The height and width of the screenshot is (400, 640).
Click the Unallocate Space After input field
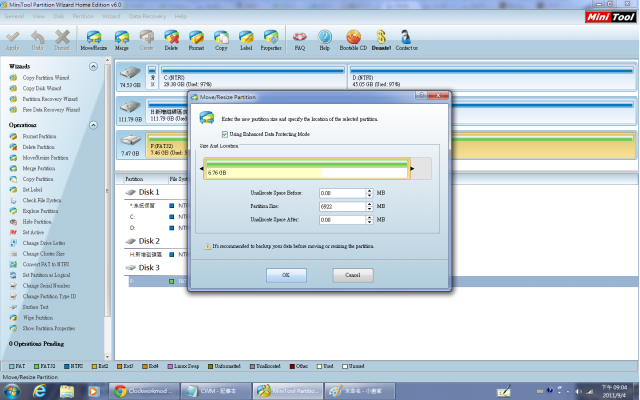[342, 220]
